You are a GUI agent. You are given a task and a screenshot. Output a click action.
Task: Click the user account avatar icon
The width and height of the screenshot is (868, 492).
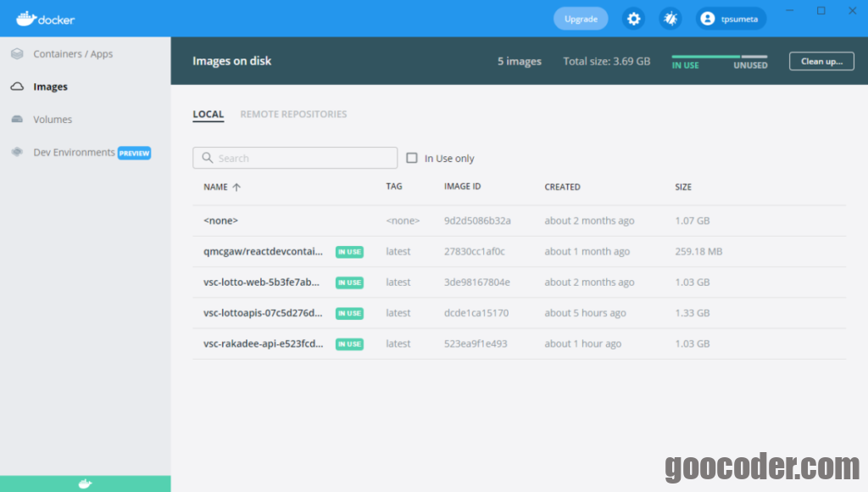click(x=708, y=19)
